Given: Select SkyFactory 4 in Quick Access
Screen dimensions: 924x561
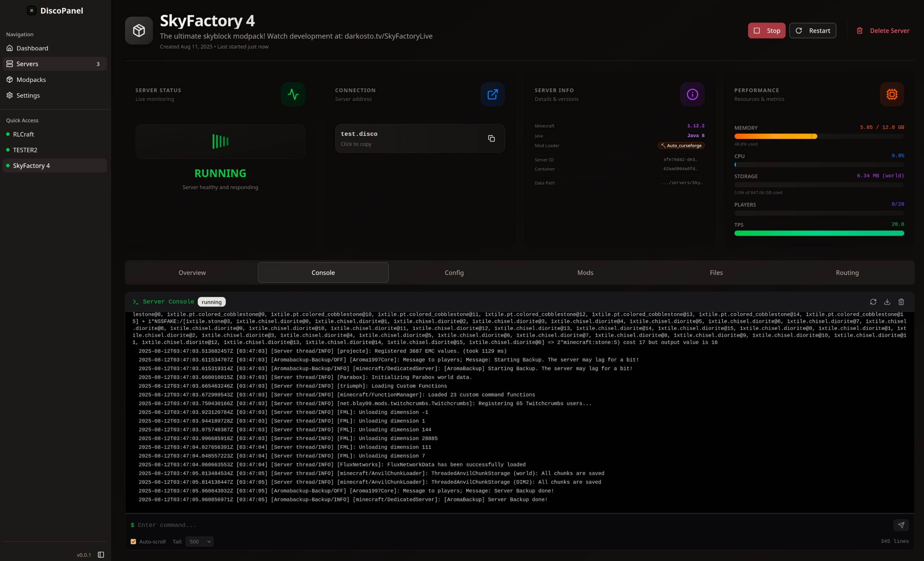Looking at the screenshot, I should click(x=55, y=166).
